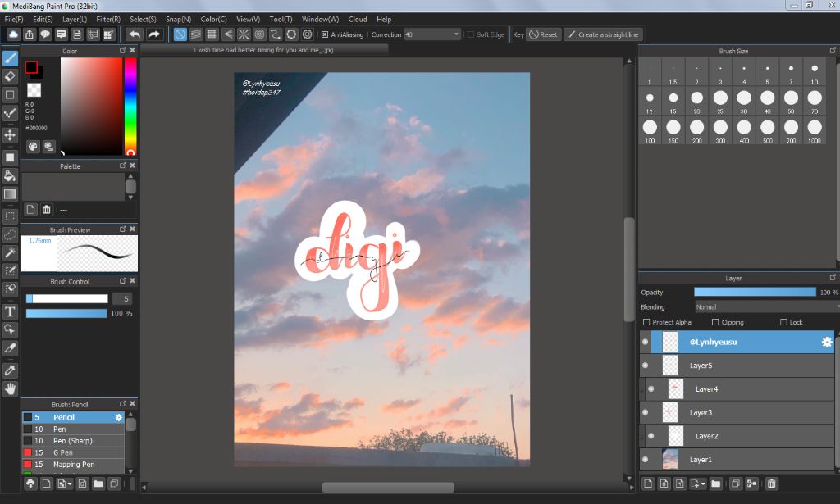Open Pencil brush settings gear
This screenshot has width=840, height=504.
pos(119,417)
